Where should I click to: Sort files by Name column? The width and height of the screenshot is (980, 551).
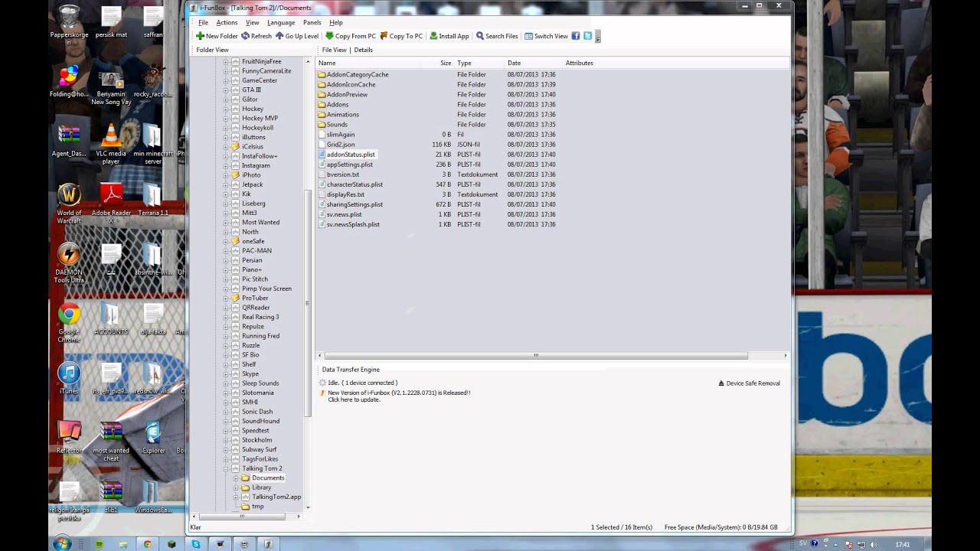368,63
